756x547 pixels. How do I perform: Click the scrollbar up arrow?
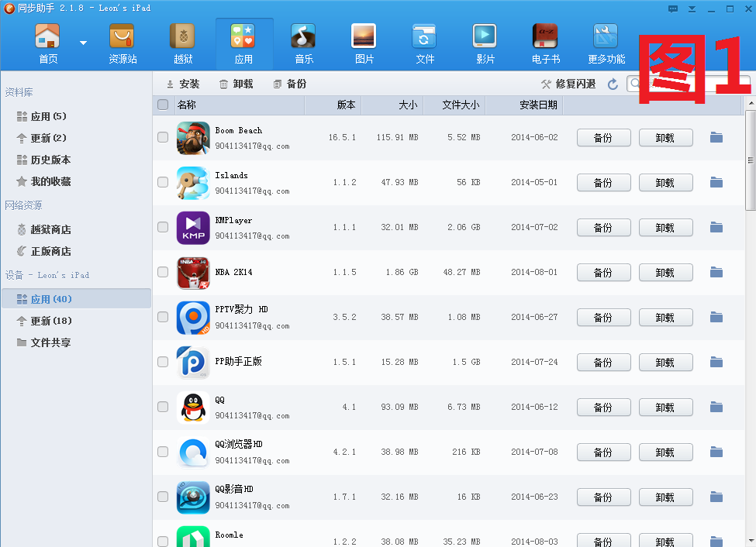point(751,103)
